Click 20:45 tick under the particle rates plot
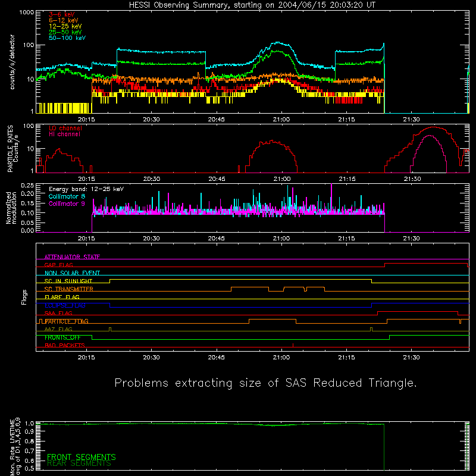476x476 pixels. 217,179
